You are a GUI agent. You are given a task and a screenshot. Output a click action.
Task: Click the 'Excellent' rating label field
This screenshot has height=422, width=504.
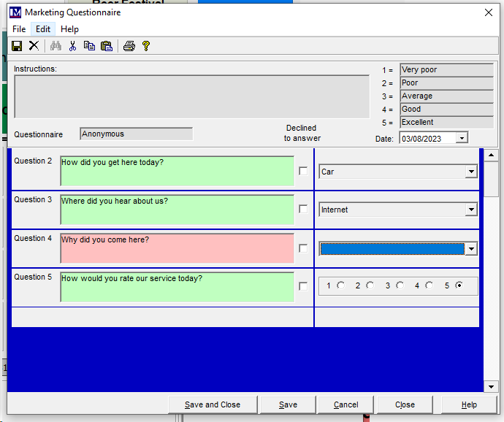447,123
